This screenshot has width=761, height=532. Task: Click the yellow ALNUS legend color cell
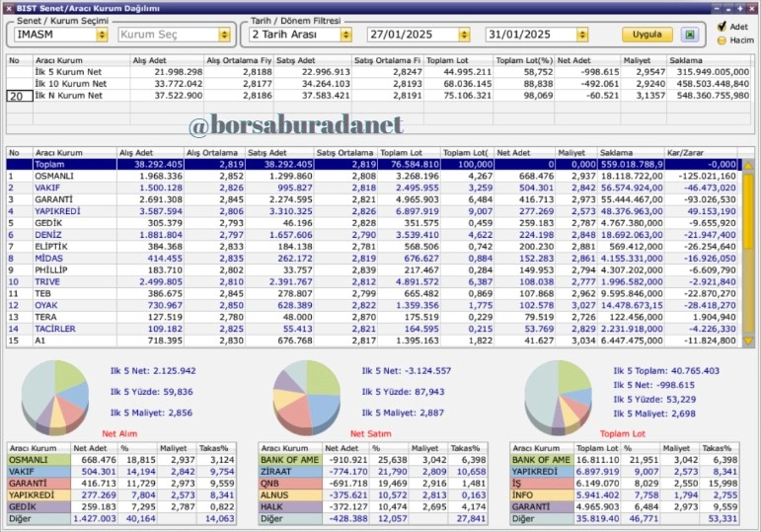(x=290, y=495)
